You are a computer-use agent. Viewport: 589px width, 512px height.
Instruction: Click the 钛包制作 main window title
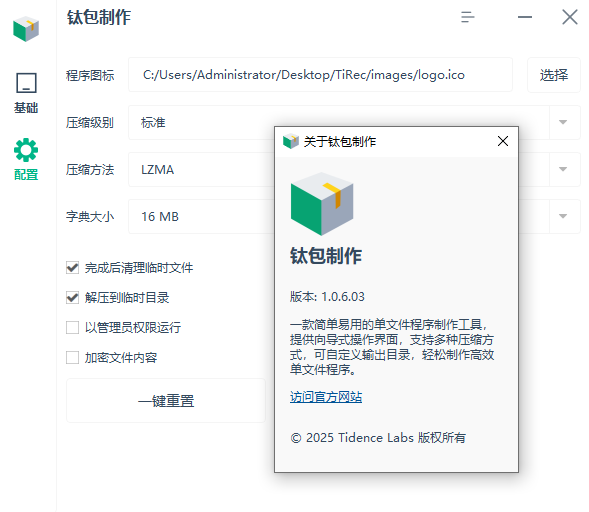coord(99,17)
